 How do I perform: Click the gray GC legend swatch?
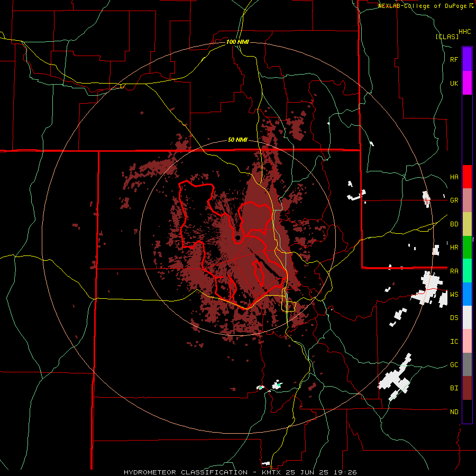coord(467,364)
